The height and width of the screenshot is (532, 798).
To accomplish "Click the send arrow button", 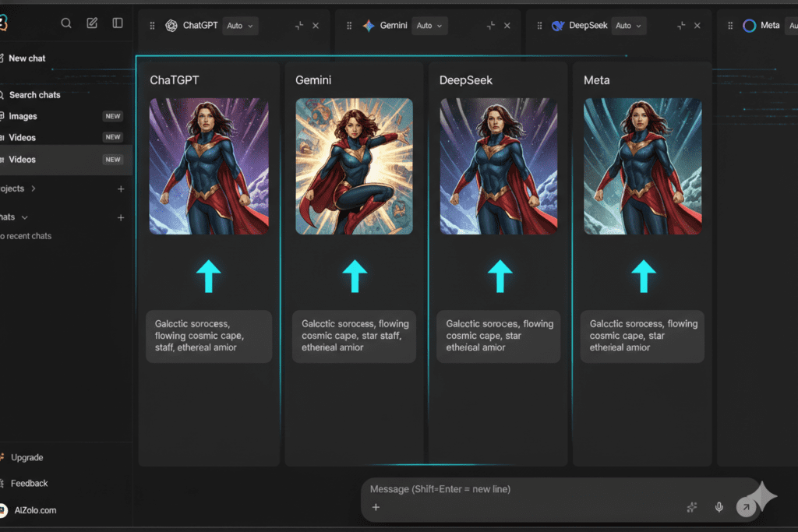I will 746,507.
